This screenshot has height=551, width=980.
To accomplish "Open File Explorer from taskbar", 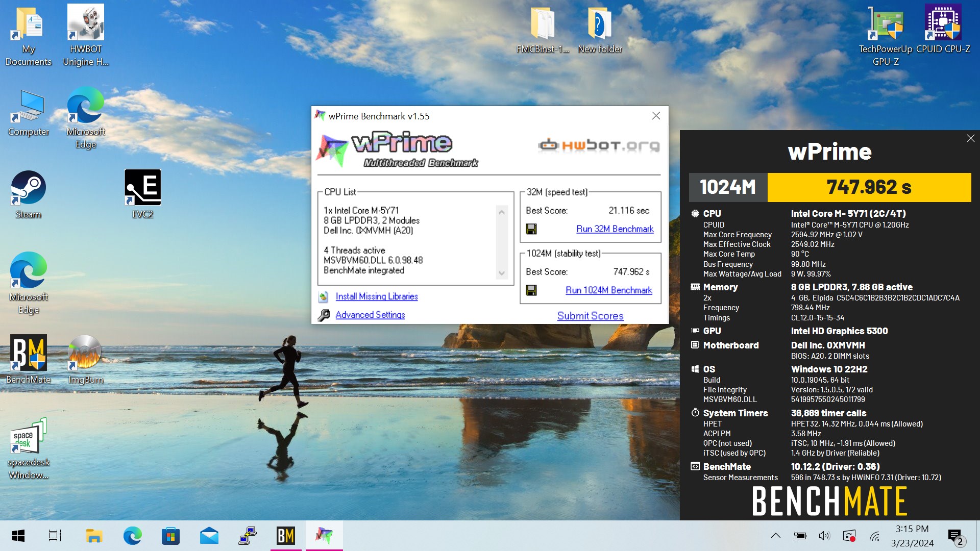I will (94, 536).
